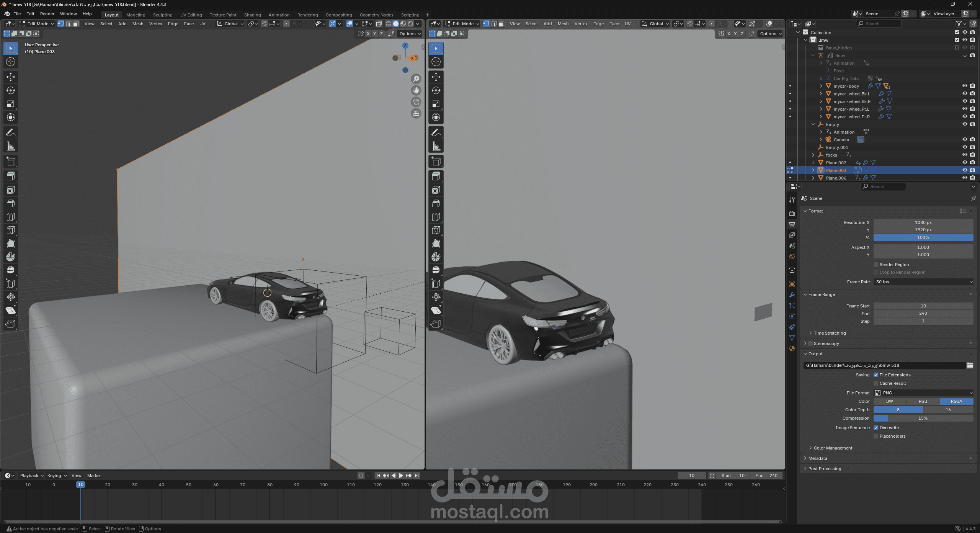Open the Window menu
Image resolution: width=980 pixels, height=533 pixels.
(x=68, y=14)
